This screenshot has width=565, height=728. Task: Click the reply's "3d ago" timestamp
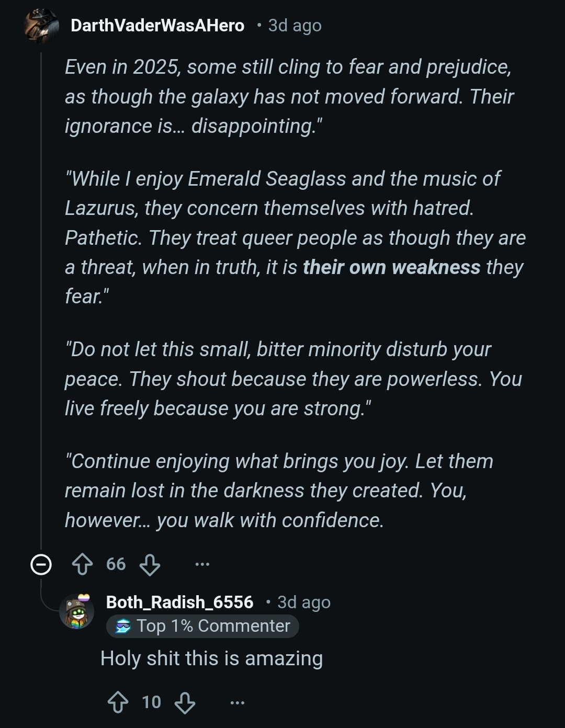pos(303,602)
